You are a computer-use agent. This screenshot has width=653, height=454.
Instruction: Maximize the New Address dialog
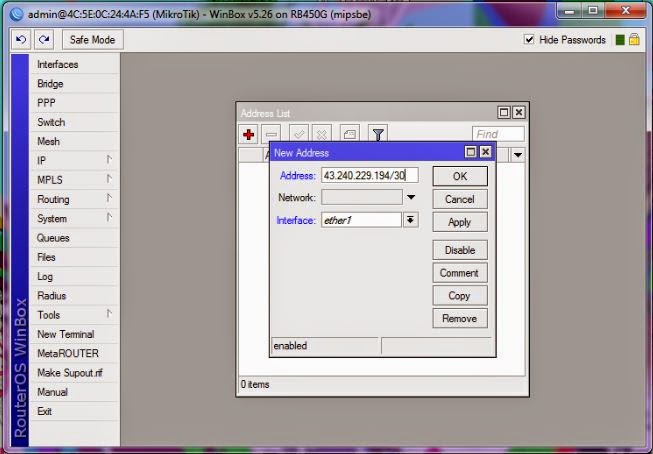471,152
